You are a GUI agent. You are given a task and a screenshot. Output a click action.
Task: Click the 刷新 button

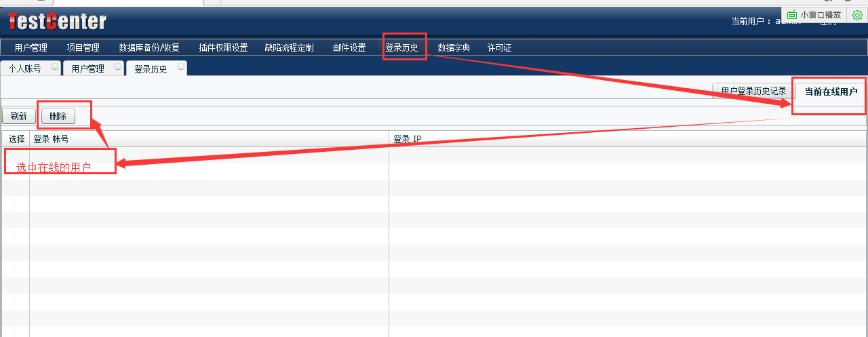click(x=19, y=116)
